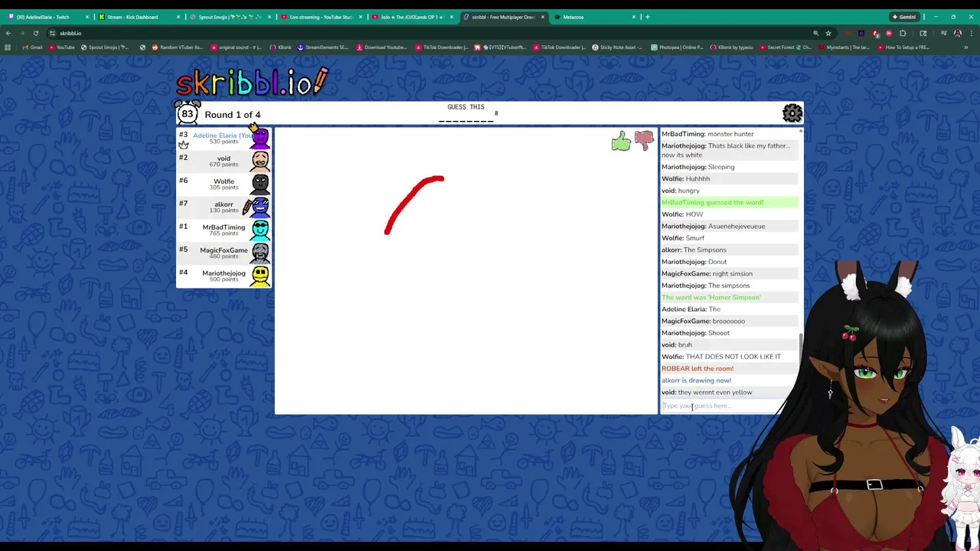Open a new browser tab
Image resolution: width=980 pixels, height=551 pixels.
648,17
